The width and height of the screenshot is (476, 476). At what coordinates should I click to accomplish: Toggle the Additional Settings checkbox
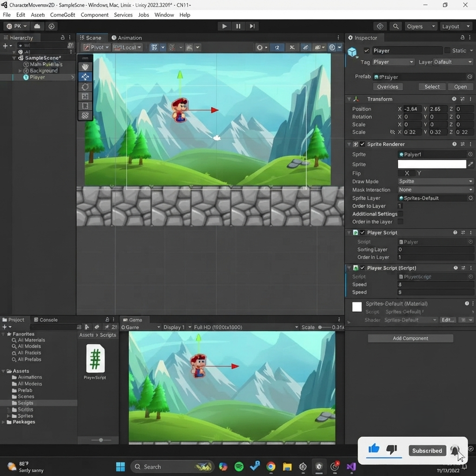coord(401,214)
